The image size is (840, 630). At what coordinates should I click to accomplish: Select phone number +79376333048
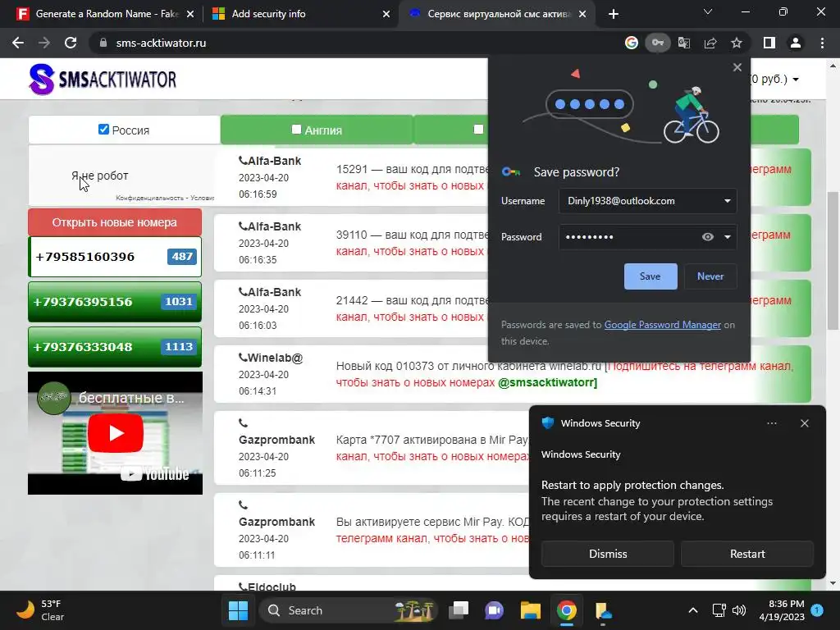click(115, 347)
